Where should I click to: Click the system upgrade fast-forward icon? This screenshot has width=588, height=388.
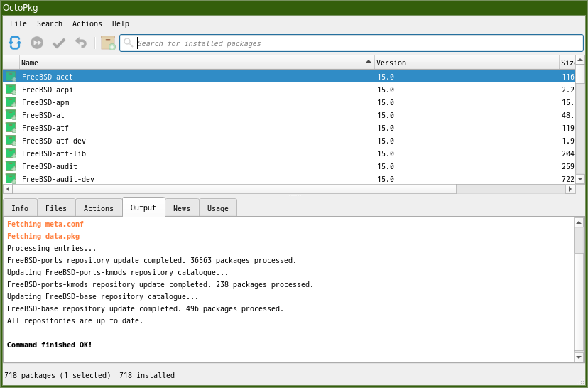(x=37, y=43)
